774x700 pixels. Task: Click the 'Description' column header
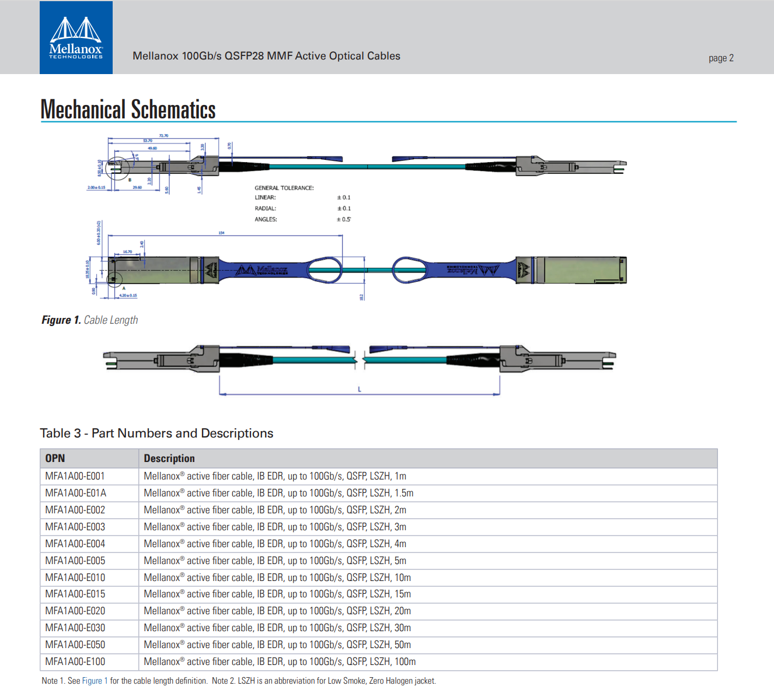click(169, 459)
